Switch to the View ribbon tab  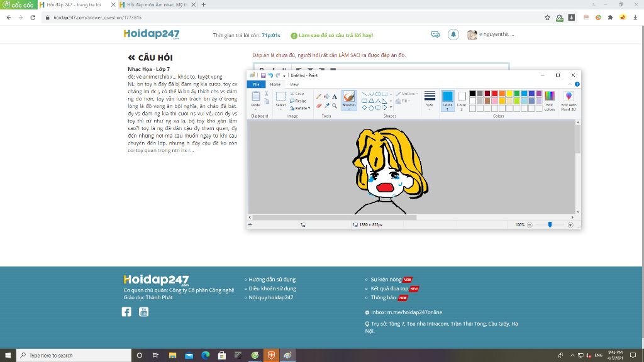pyautogui.click(x=293, y=84)
